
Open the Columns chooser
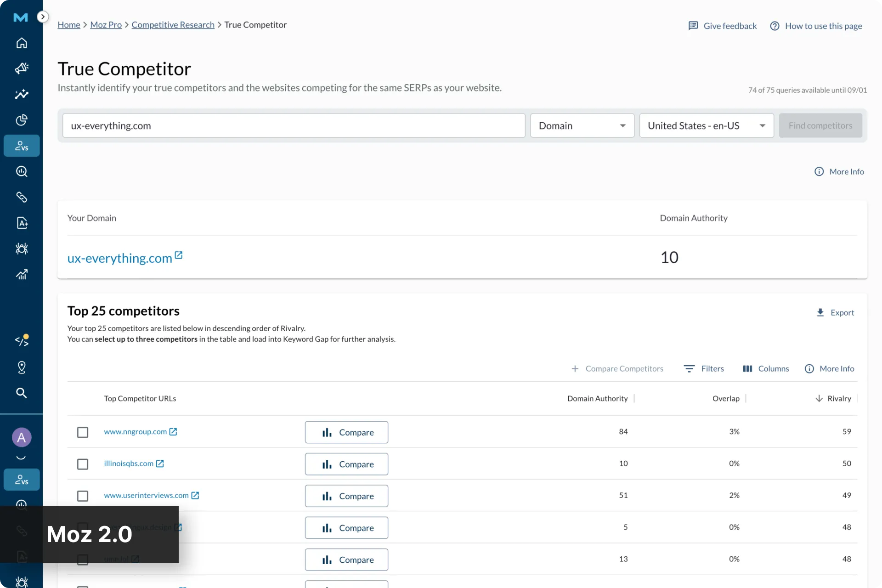tap(766, 368)
